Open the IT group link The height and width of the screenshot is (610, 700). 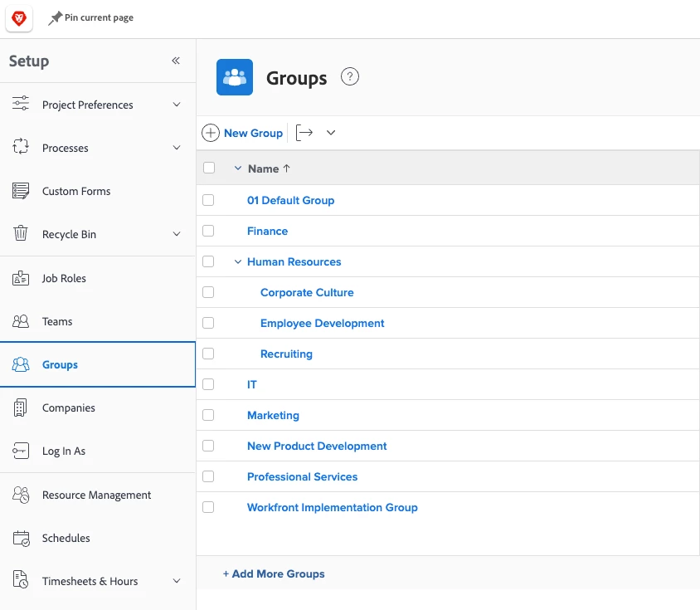[x=252, y=384]
